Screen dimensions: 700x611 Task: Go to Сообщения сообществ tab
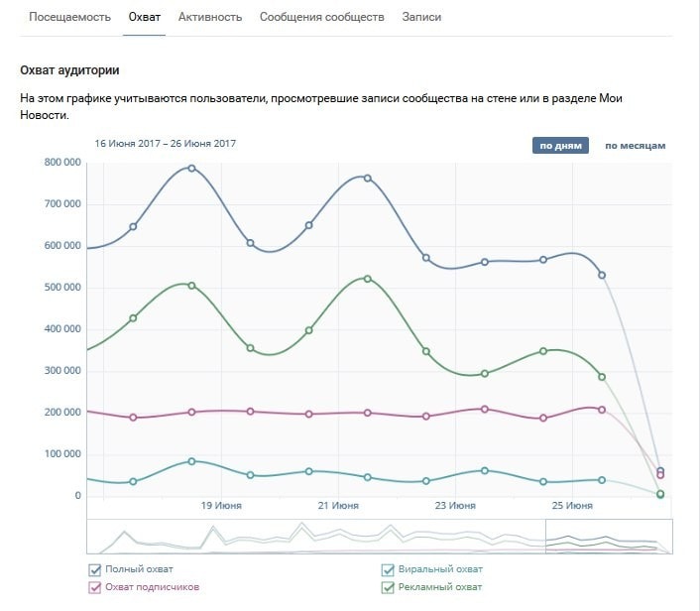click(321, 18)
